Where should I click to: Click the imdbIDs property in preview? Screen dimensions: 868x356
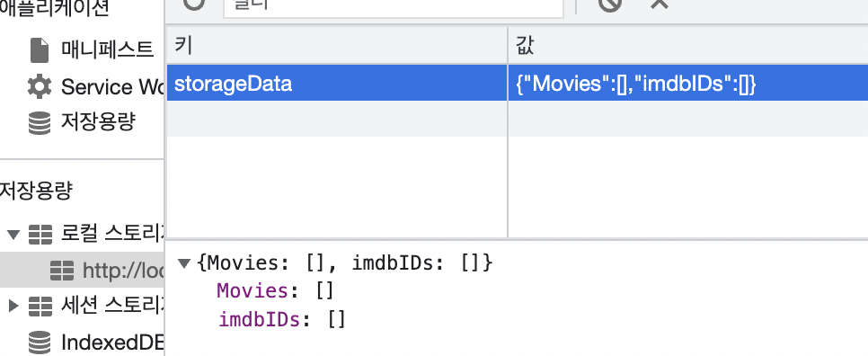tap(260, 319)
